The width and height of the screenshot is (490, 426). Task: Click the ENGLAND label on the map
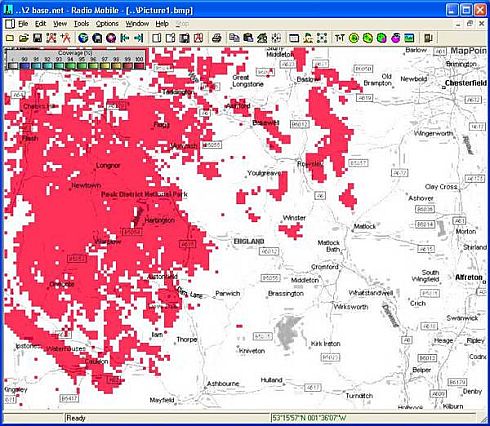pos(249,241)
